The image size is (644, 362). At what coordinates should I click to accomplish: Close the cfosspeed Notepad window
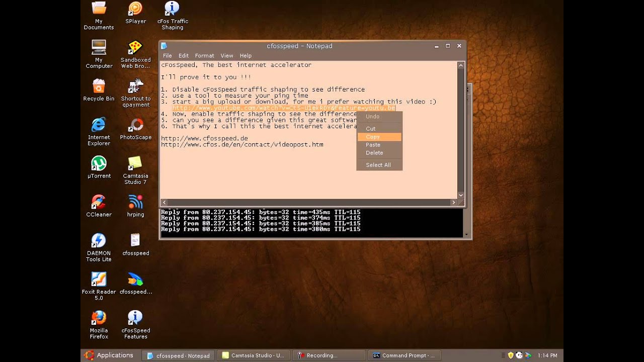tap(459, 46)
